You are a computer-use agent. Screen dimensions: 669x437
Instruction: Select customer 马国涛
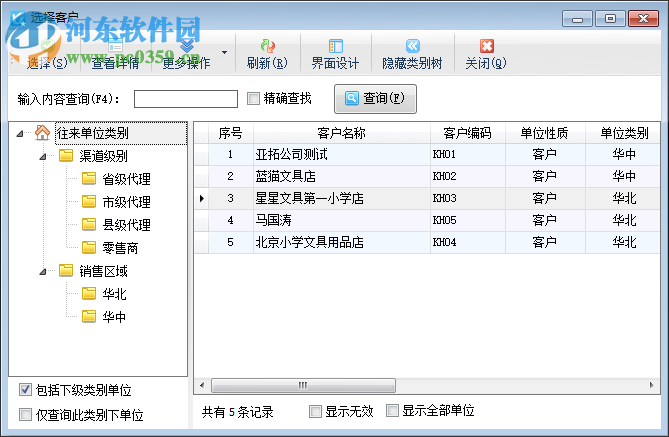(273, 220)
